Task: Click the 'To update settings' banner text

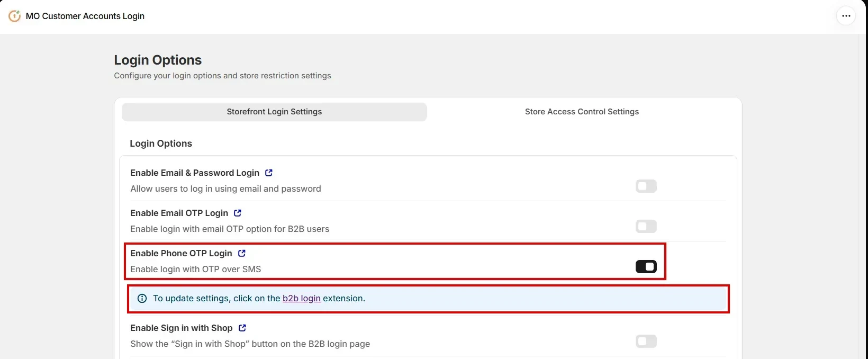Action: (x=259, y=298)
